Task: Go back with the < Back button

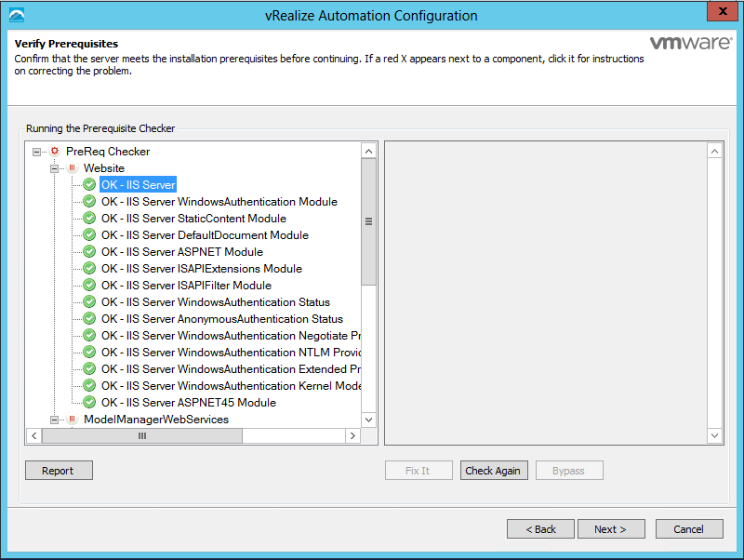Action: point(540,528)
